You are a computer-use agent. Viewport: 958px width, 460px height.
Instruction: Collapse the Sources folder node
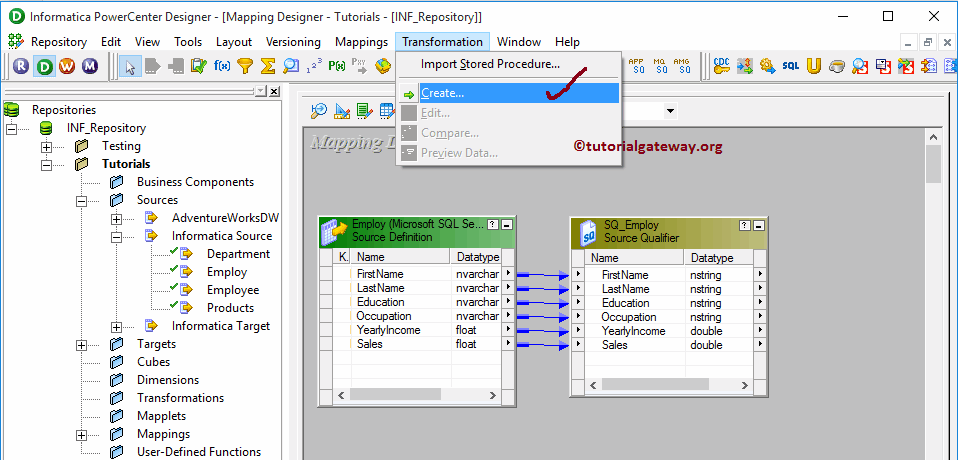click(x=81, y=201)
